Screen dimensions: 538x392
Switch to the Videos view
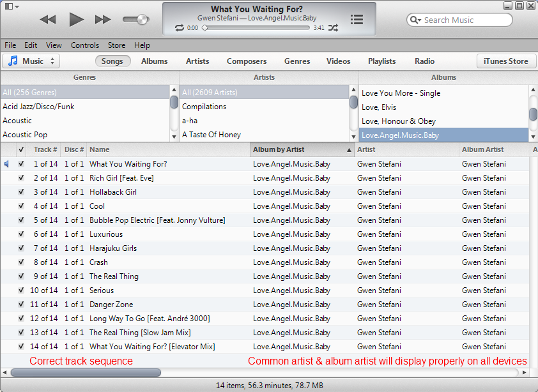pyautogui.click(x=338, y=61)
